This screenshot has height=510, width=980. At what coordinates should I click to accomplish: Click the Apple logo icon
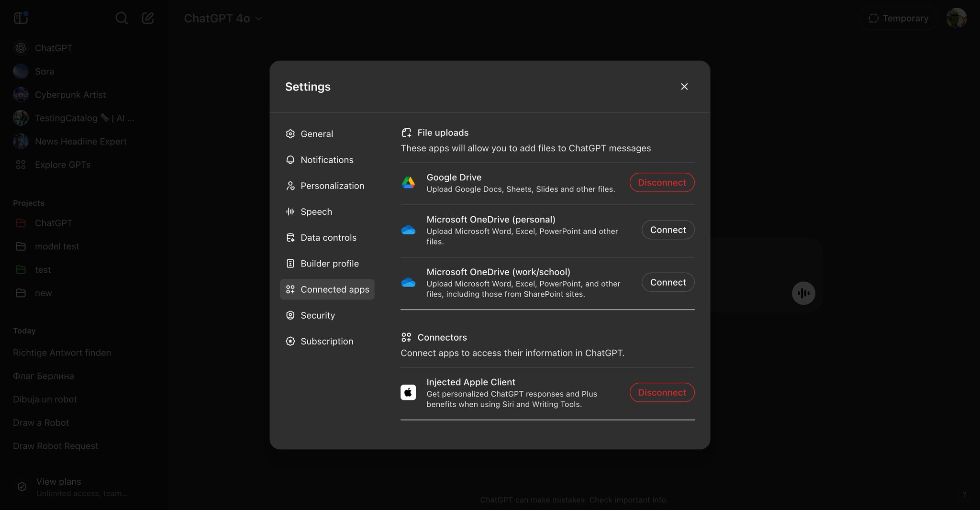[408, 392]
